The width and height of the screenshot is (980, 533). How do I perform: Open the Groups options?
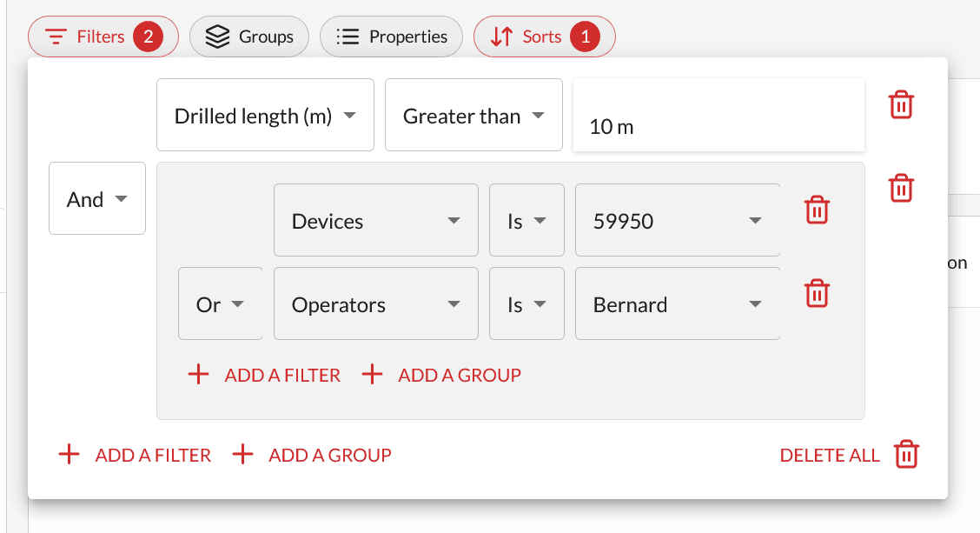(x=248, y=37)
